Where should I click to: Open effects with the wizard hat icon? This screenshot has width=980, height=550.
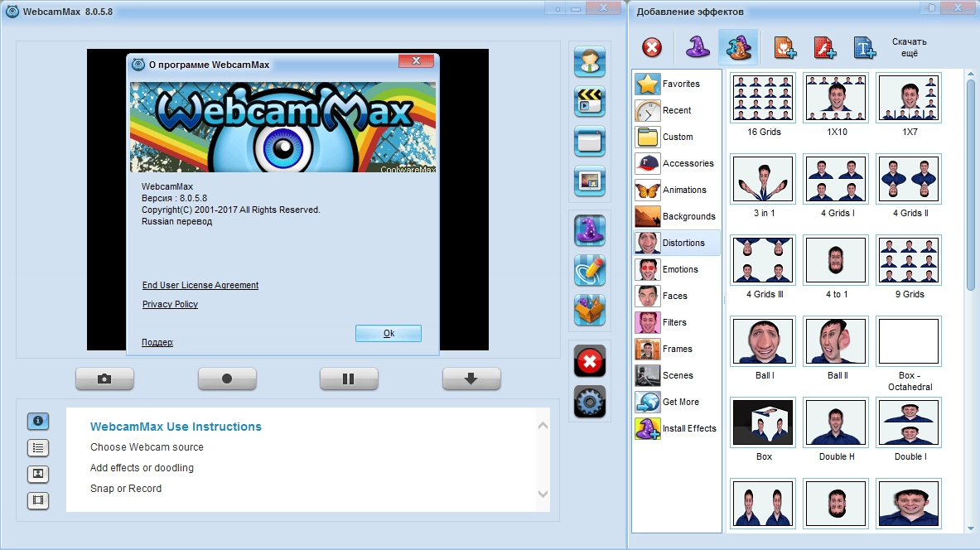click(x=589, y=230)
